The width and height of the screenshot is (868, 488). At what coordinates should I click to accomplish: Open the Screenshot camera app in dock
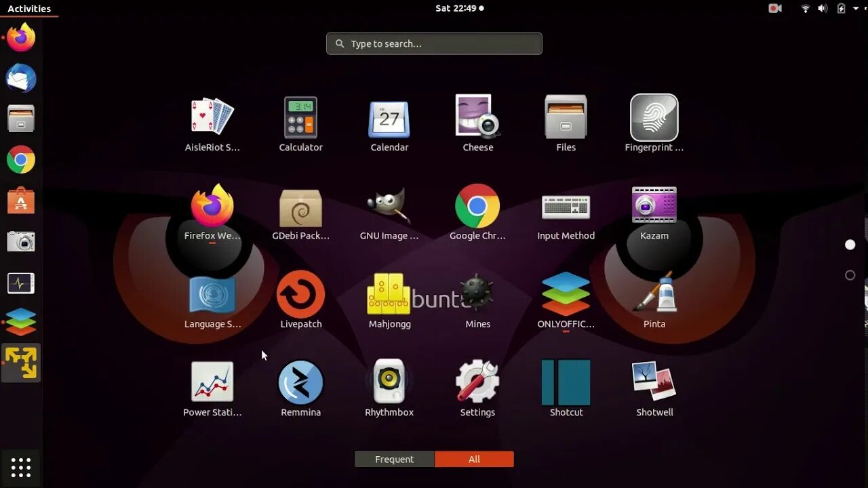[21, 241]
